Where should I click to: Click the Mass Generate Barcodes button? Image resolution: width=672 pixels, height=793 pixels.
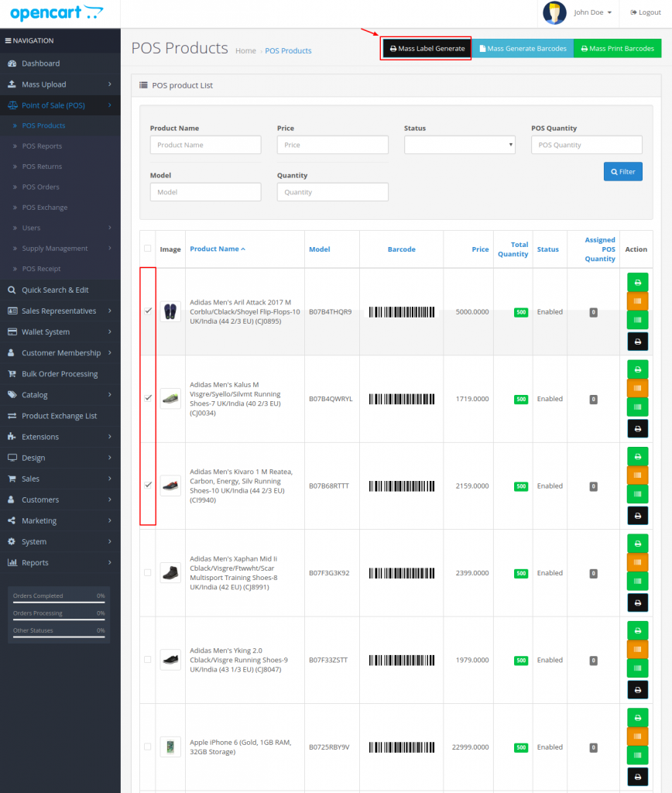[x=523, y=49]
